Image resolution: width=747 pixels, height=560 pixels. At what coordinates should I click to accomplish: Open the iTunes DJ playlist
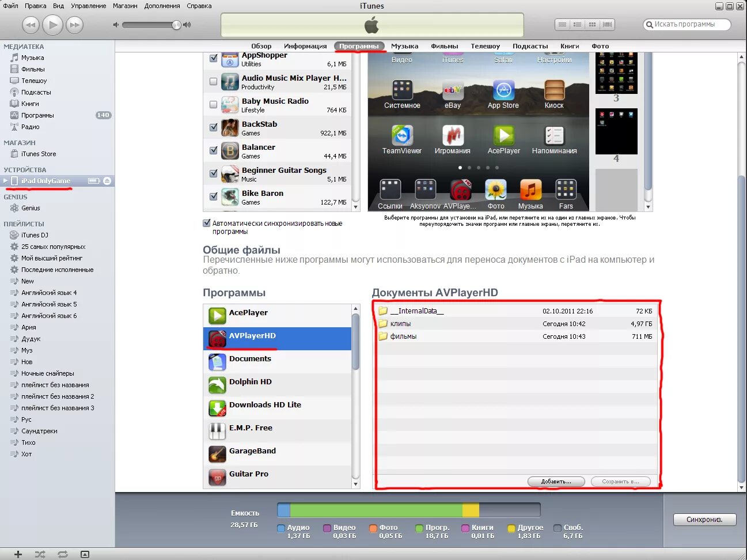click(35, 235)
